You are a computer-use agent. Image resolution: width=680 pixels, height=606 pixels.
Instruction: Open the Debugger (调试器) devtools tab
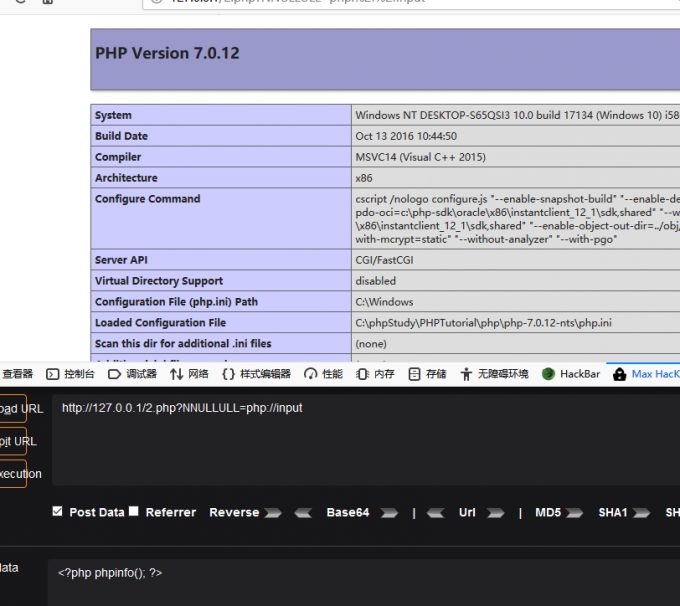tap(132, 374)
